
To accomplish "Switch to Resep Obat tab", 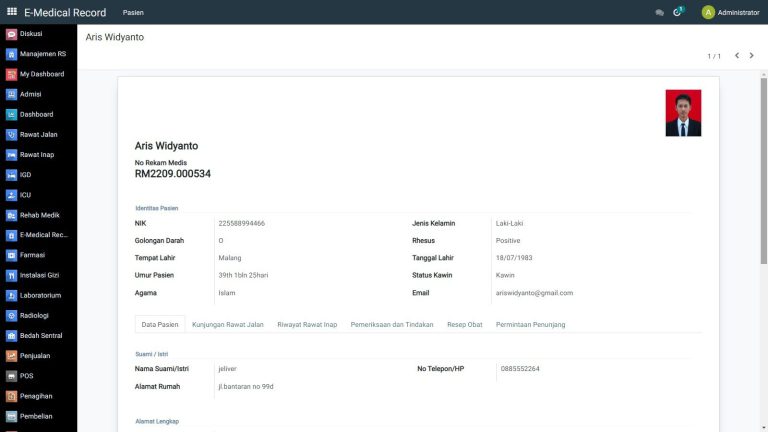I will coord(464,324).
